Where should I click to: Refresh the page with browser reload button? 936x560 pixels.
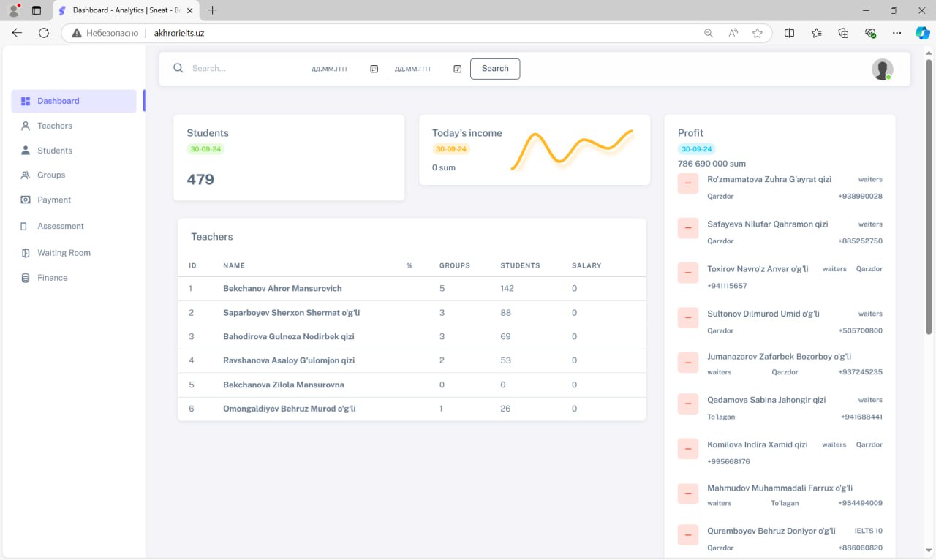click(x=44, y=33)
